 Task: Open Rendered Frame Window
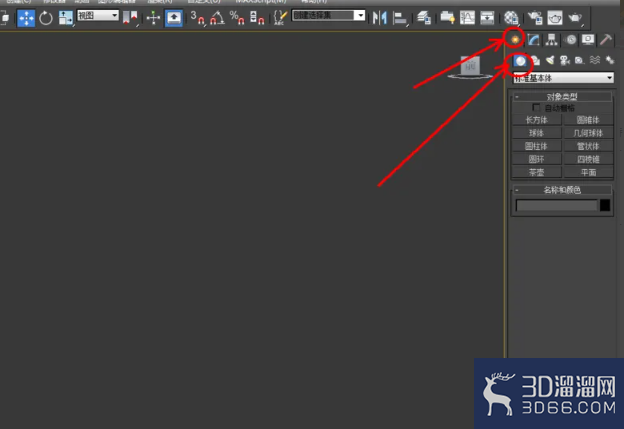pyautogui.click(x=555, y=18)
